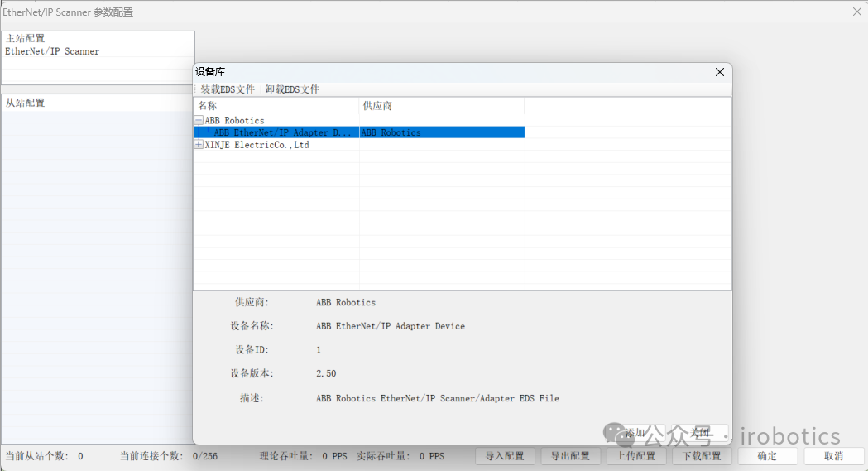Screen dimensions: 868x471
Task: Select ABB EtherNet/IP Adapter device entry
Action: pos(282,132)
